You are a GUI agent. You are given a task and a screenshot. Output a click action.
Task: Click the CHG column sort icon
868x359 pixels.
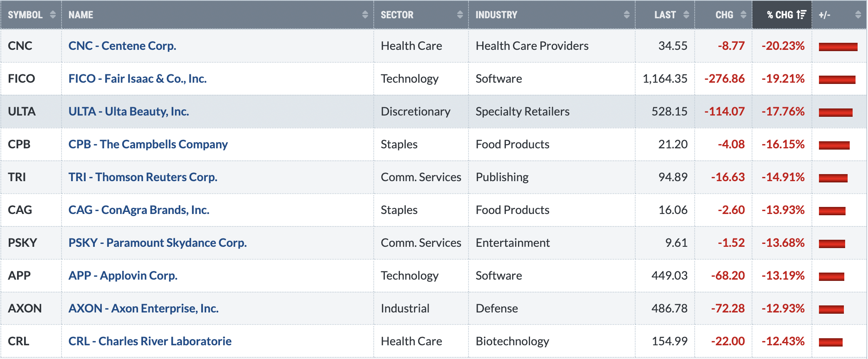point(743,15)
